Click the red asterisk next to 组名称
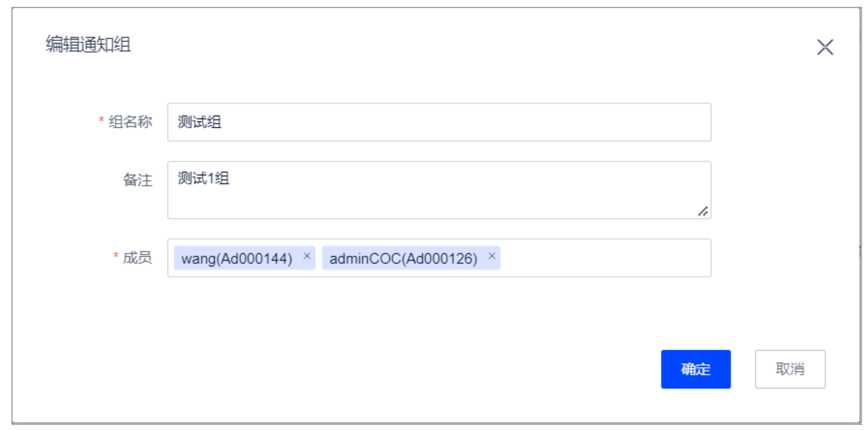 coord(101,121)
